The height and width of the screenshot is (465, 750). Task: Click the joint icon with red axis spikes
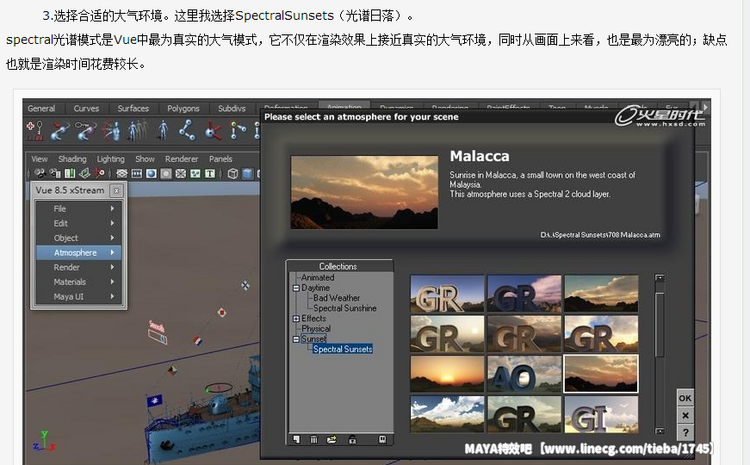pos(213,131)
